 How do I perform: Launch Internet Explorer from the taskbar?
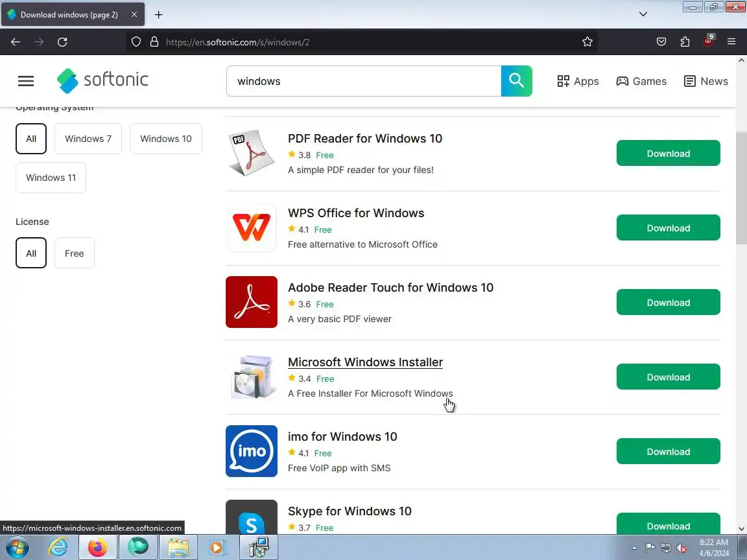[x=58, y=547]
